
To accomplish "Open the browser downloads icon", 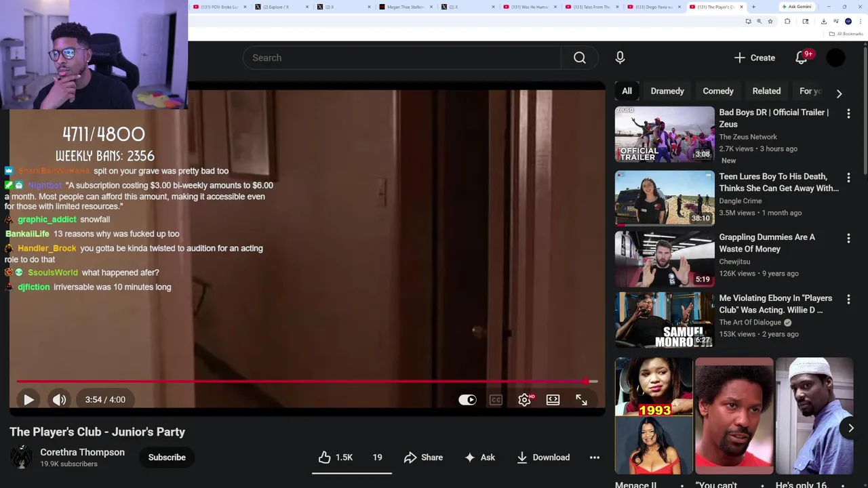I will 823,21.
